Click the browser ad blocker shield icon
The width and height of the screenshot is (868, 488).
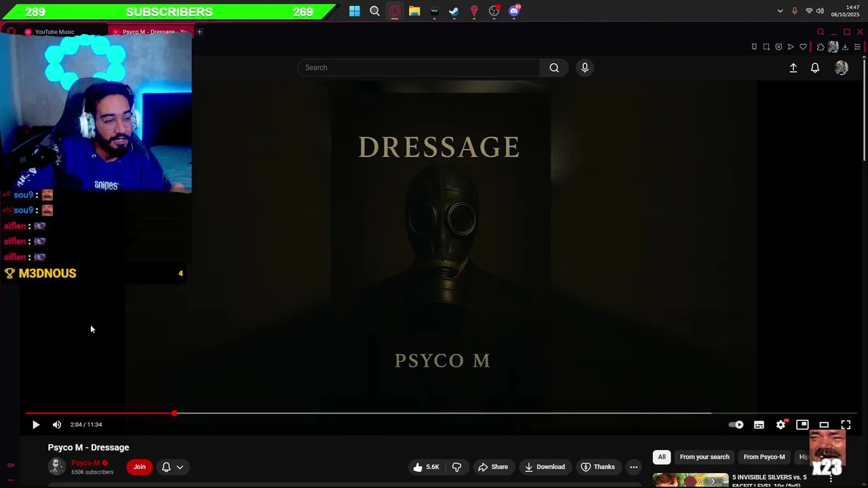point(778,47)
